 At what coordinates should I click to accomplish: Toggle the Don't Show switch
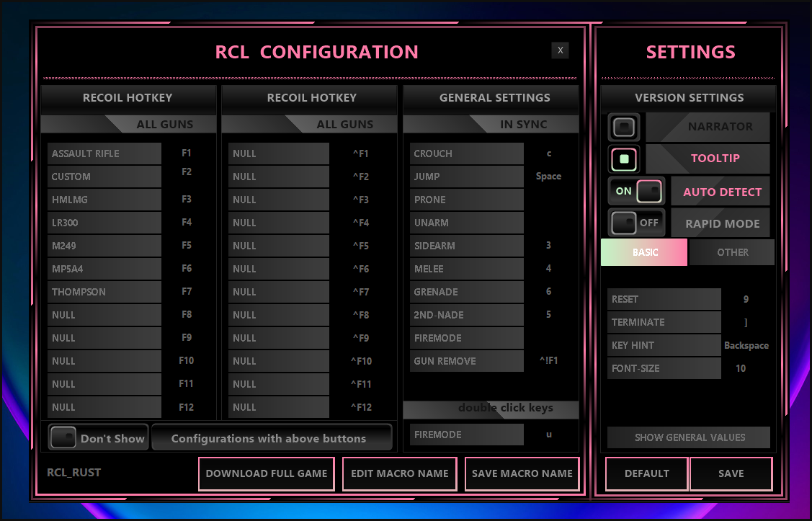pyautogui.click(x=63, y=438)
